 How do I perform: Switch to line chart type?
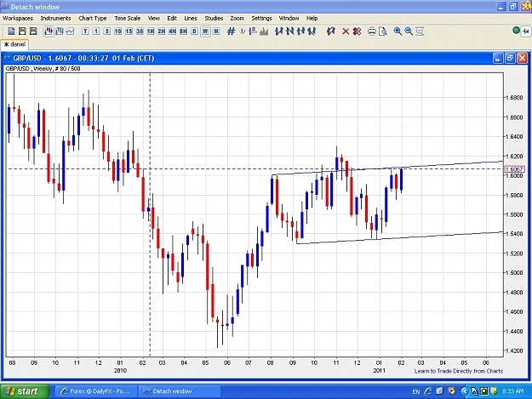click(x=71, y=31)
